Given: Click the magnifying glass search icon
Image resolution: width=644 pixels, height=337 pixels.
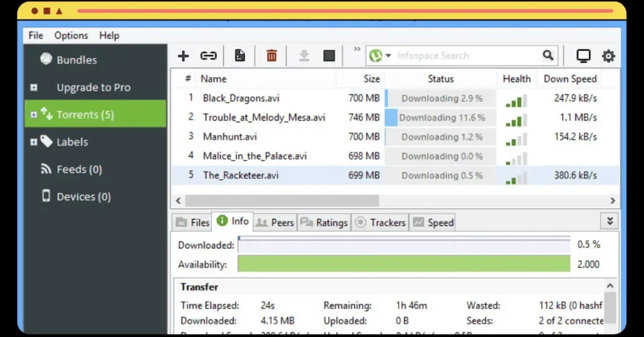Looking at the screenshot, I should click(548, 55).
